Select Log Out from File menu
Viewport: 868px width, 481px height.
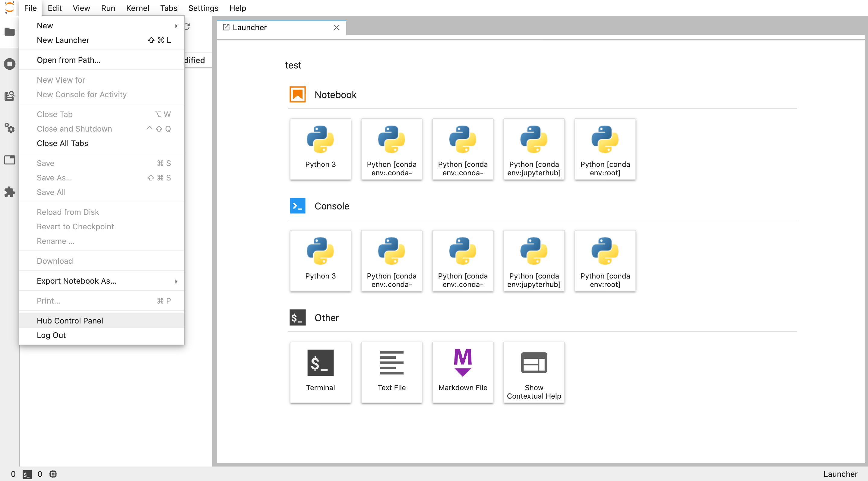[51, 335]
